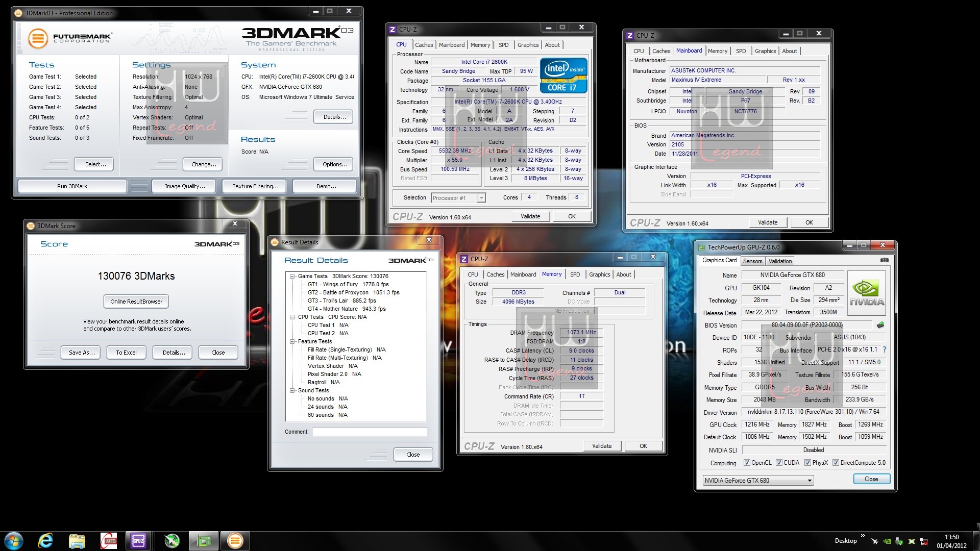Image resolution: width=980 pixels, height=551 pixels.
Task: Collapse the Game Tests tree node
Action: pos(292,276)
